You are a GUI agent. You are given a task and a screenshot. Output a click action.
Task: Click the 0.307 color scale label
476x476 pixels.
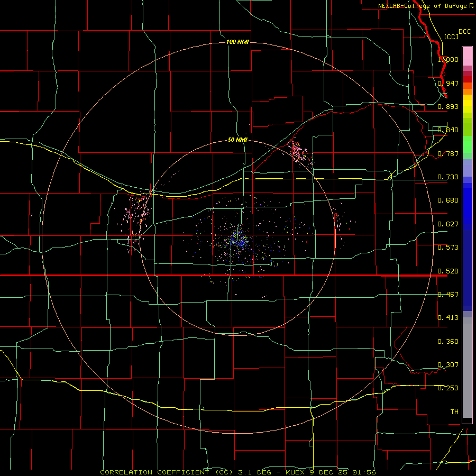(448, 365)
